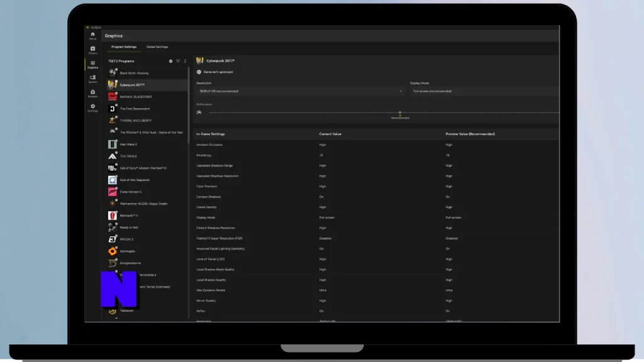Open the three-dot menu above programs list
Viewport: 644px width, 362px height.
tap(186, 61)
